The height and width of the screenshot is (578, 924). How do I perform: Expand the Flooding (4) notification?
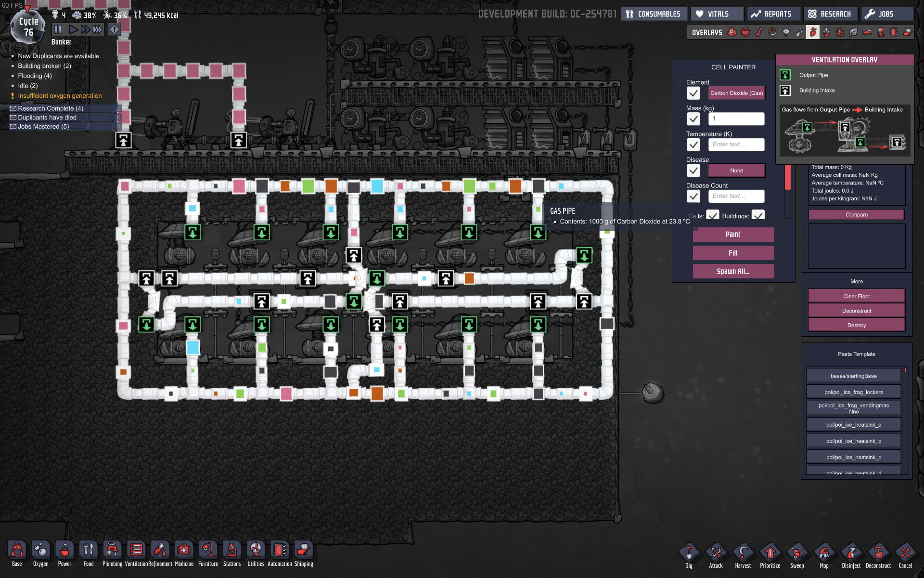tap(35, 76)
